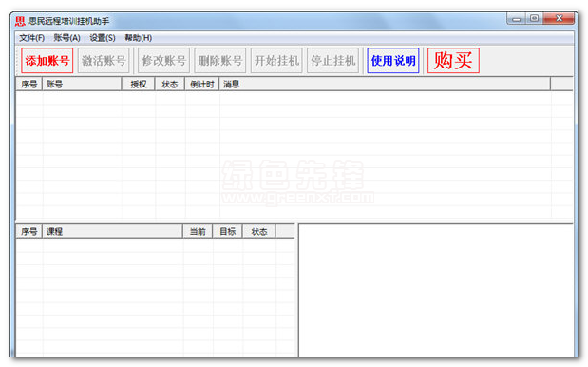Click the red 购买 purchase button
This screenshot has width=588, height=367.
(x=453, y=61)
